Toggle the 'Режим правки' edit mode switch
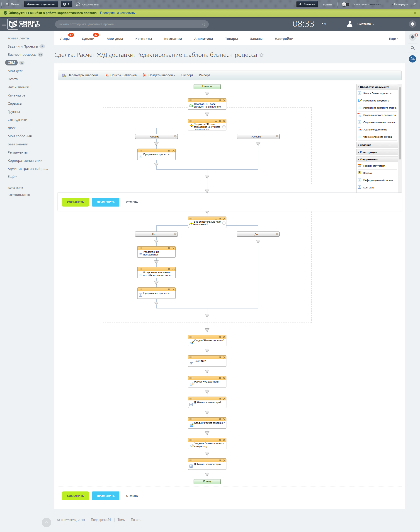 click(345, 4)
